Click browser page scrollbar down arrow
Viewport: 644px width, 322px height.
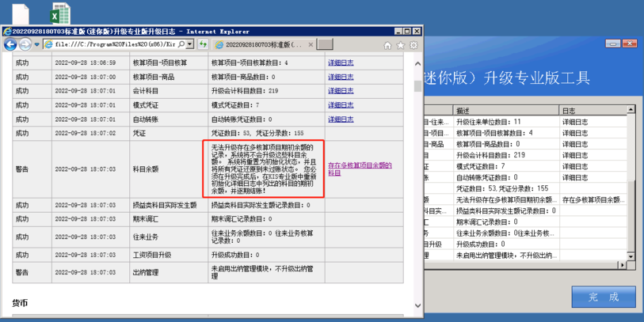click(x=418, y=305)
